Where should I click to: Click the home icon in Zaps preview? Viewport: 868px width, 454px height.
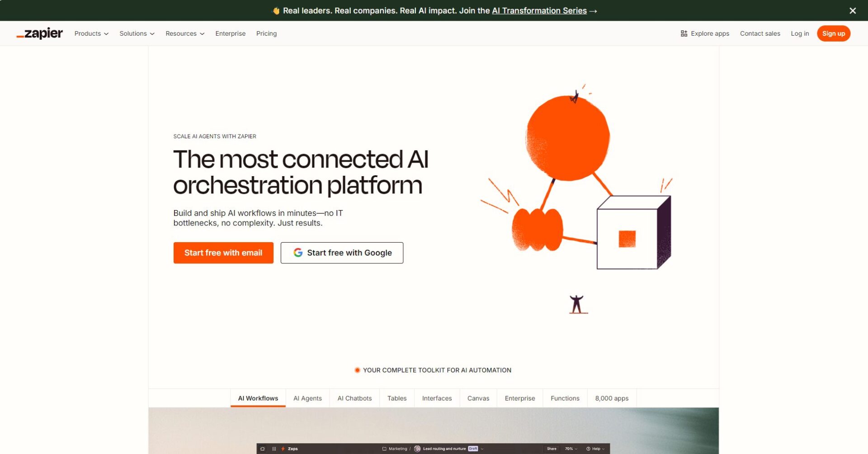[x=262, y=449]
